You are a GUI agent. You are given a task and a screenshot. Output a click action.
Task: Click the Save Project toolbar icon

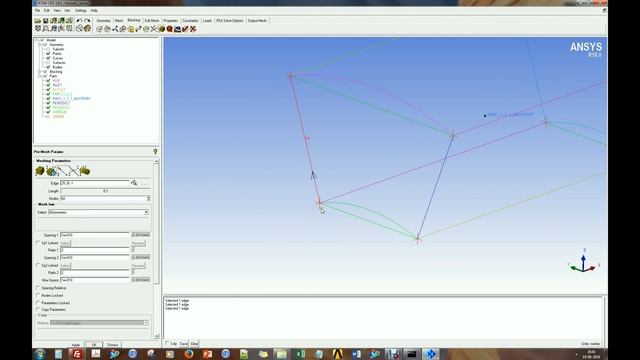[46, 21]
